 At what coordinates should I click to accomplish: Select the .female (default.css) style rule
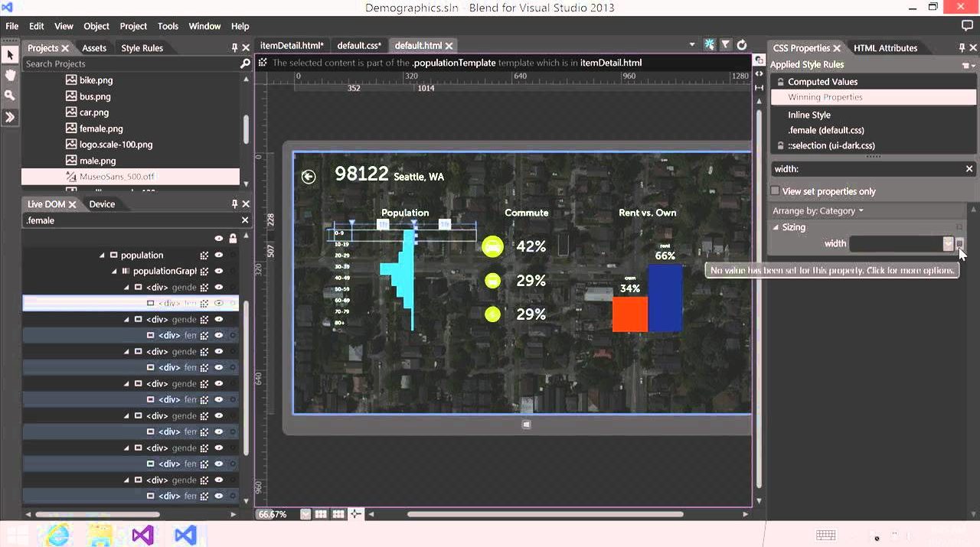tap(825, 130)
